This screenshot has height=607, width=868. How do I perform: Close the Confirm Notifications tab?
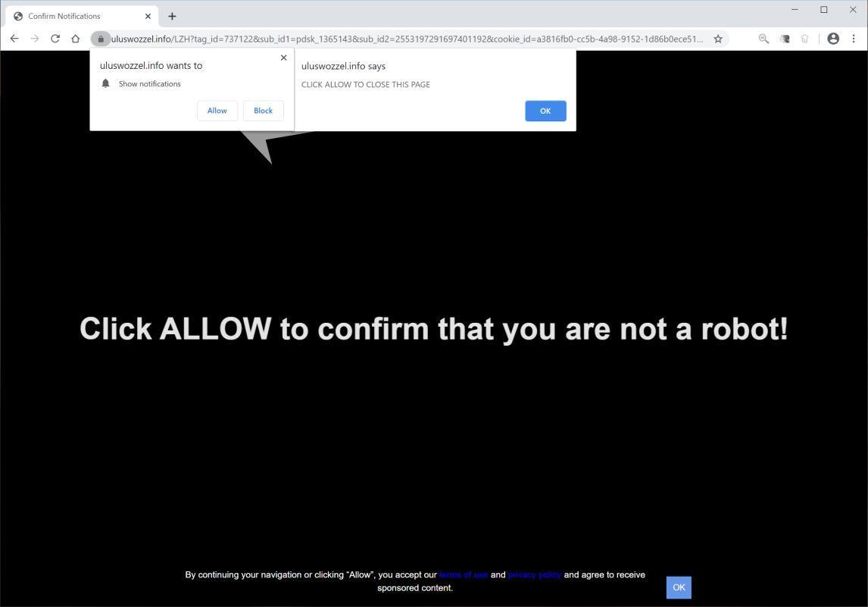click(148, 17)
